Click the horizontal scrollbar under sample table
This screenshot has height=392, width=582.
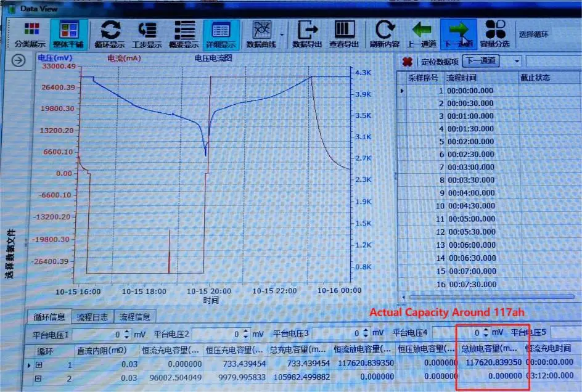click(x=492, y=297)
